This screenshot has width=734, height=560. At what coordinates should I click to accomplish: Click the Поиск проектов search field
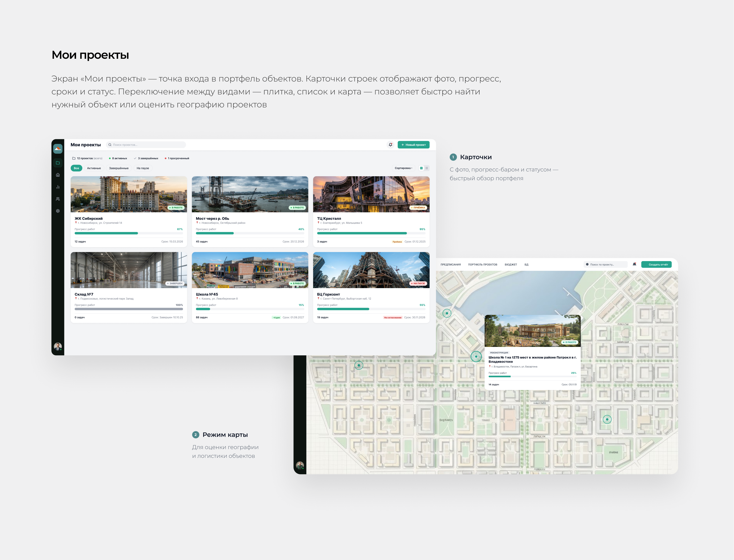(146, 145)
